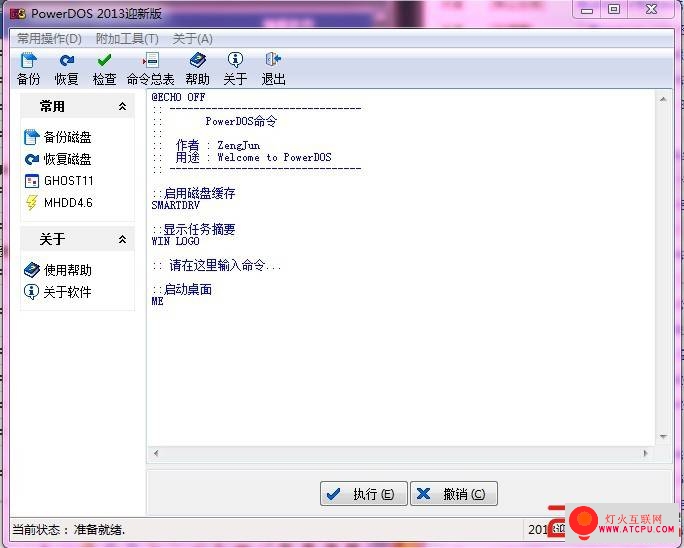The height and width of the screenshot is (548, 684).
Task: Click the MHDD4.6 lightning icon
Action: (31, 202)
